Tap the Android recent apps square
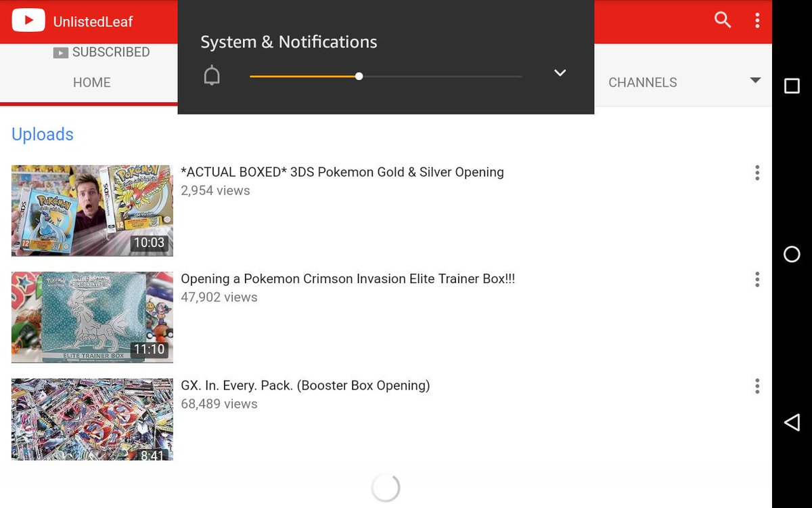The width and height of the screenshot is (812, 508). [792, 85]
